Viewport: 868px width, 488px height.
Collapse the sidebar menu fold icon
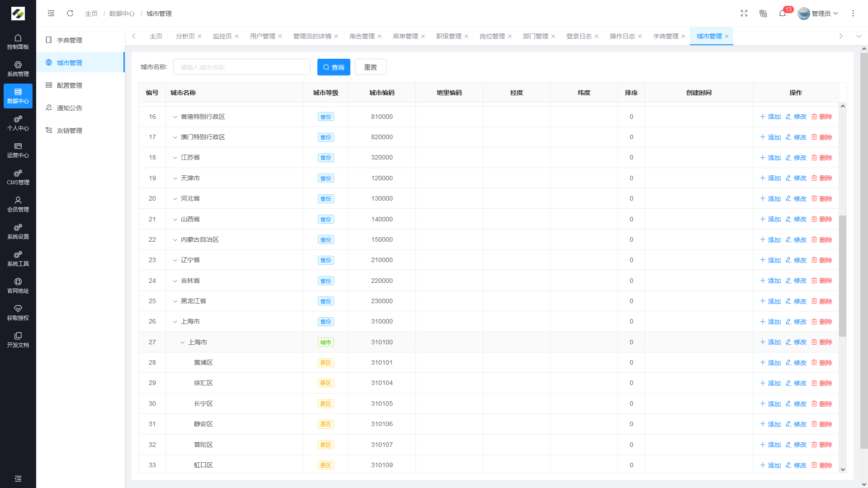point(51,14)
